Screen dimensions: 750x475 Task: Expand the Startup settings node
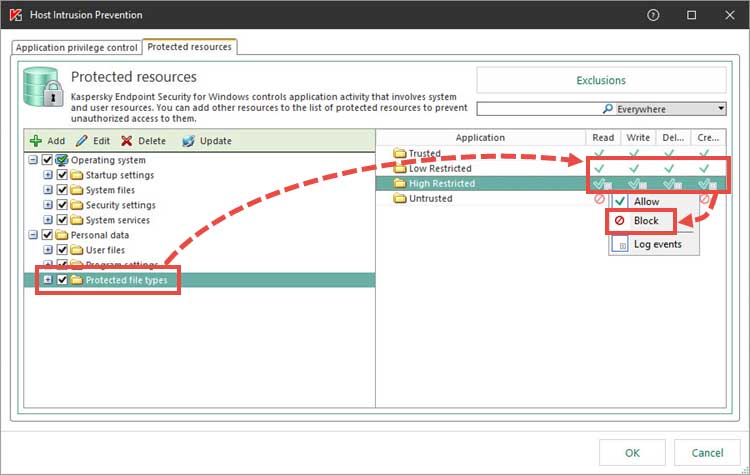point(48,175)
